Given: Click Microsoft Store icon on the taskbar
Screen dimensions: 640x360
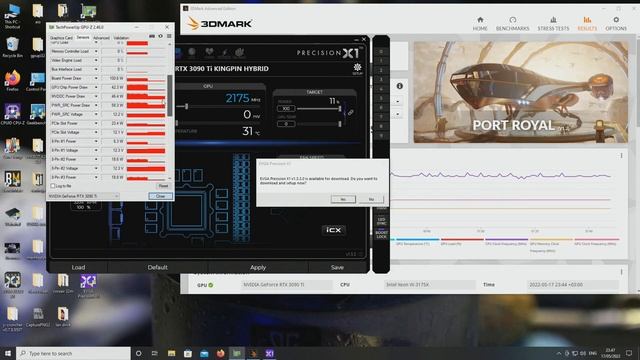Looking at the screenshot, I should click(x=188, y=353).
